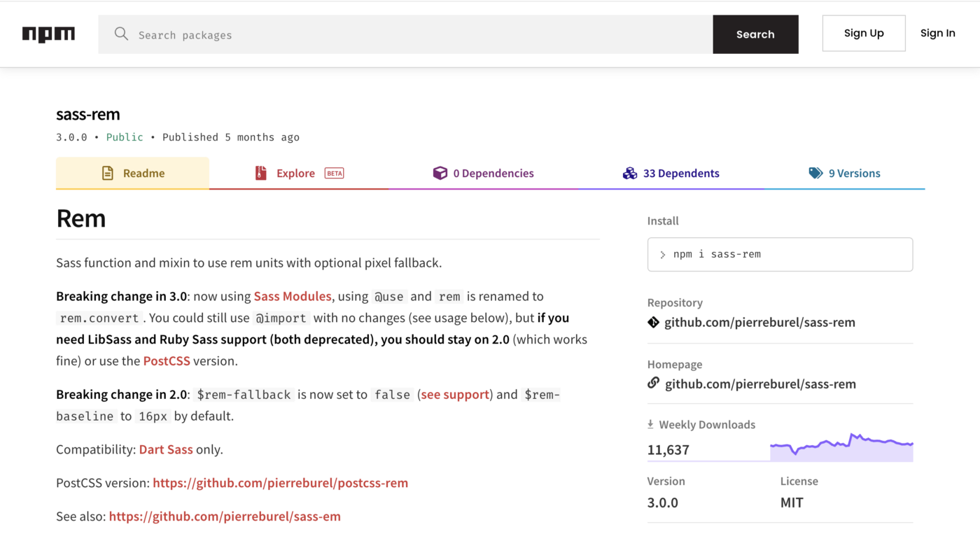
Task: Click the rem.convert code snippet
Action: (99, 318)
